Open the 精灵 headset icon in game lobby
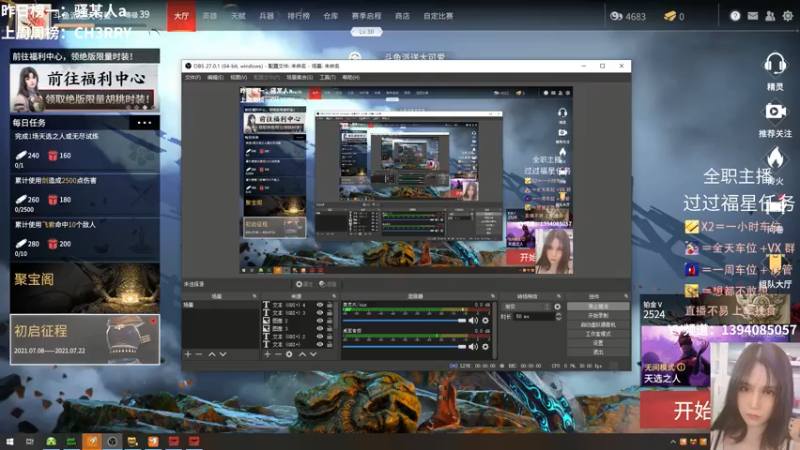Screen dimensions: 800x450 774,65
